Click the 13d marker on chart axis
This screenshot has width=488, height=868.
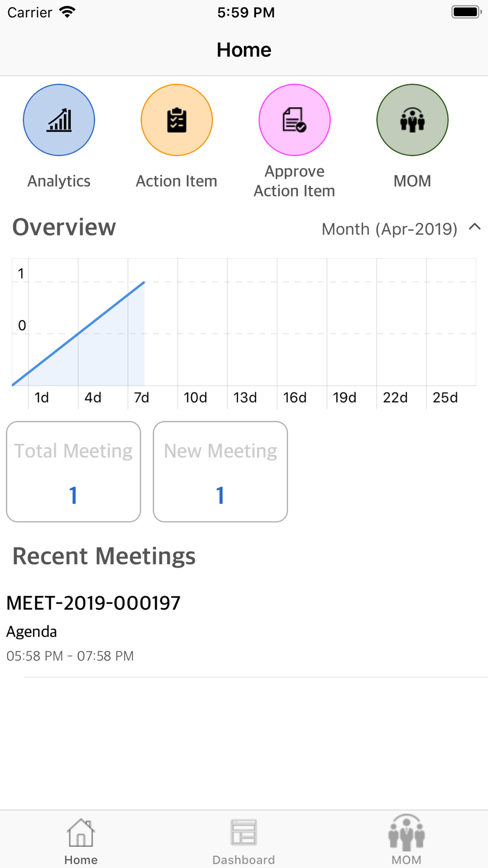[x=245, y=397]
